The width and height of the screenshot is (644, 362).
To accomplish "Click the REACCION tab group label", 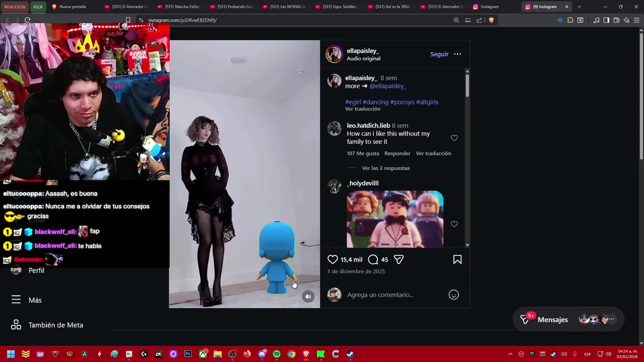I will pyautogui.click(x=15, y=7).
